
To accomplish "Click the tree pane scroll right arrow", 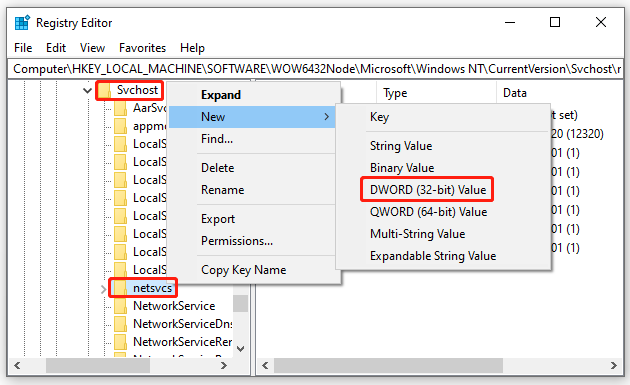I will tap(224, 365).
